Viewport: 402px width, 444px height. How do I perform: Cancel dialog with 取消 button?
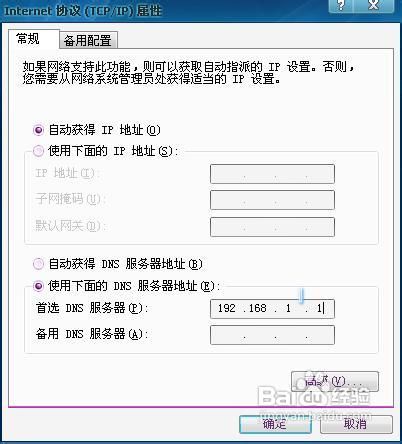pos(356,424)
